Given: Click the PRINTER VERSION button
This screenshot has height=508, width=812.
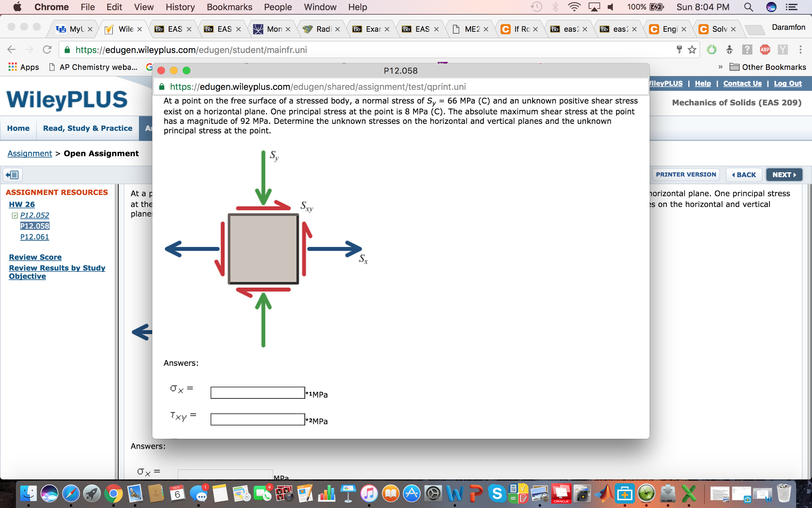Looking at the screenshot, I should pyautogui.click(x=686, y=174).
